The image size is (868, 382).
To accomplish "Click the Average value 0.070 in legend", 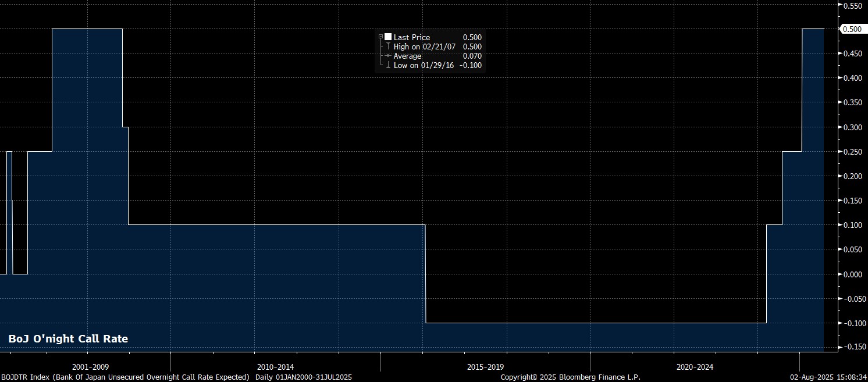I will pyautogui.click(x=472, y=56).
